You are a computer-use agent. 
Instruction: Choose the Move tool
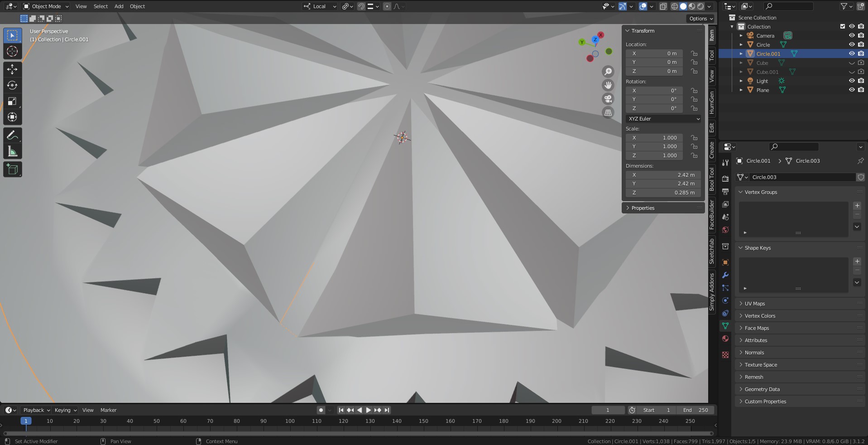(12, 69)
